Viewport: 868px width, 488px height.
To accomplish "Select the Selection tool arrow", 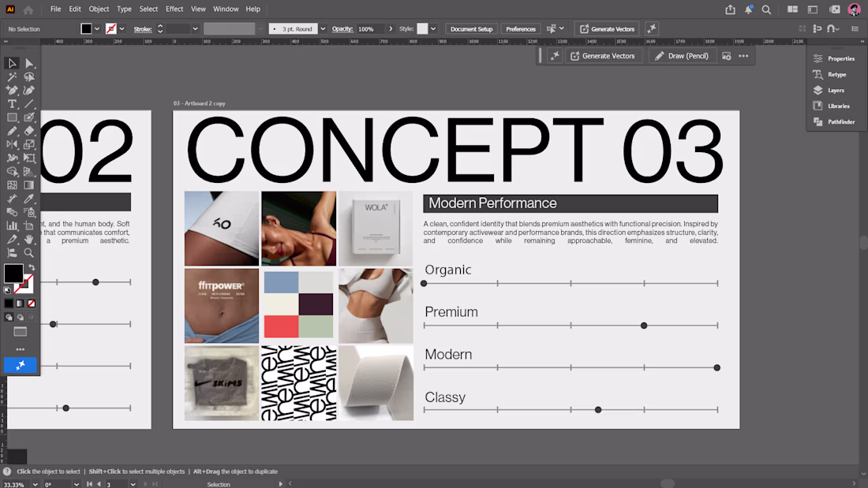I will click(12, 63).
